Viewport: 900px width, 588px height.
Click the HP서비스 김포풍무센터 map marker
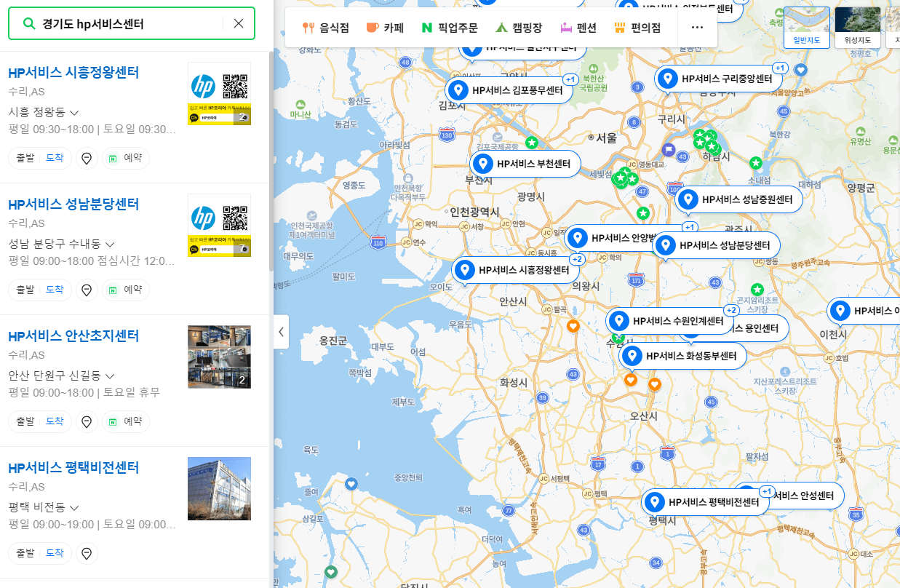click(509, 90)
